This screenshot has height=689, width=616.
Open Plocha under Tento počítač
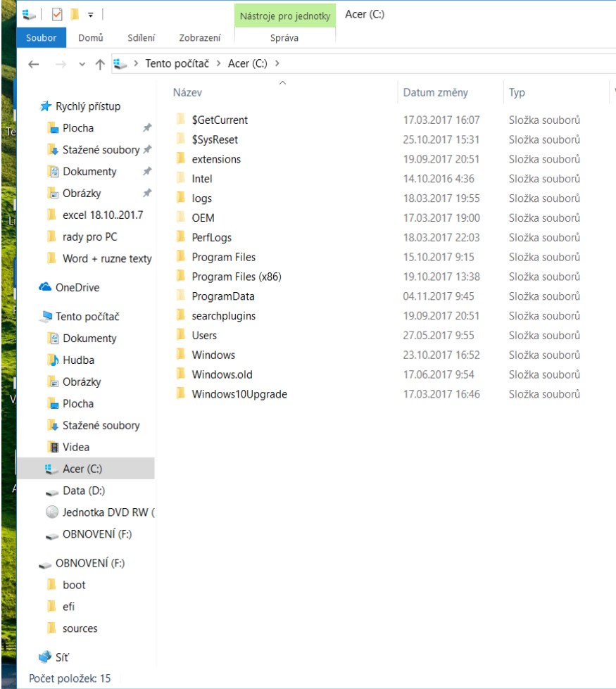click(x=78, y=403)
